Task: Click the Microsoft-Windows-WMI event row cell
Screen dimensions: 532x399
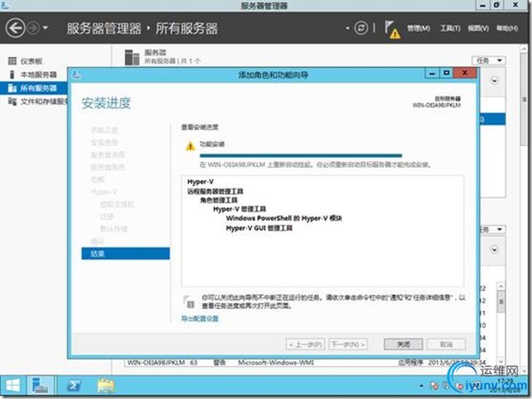Action: (x=276, y=363)
